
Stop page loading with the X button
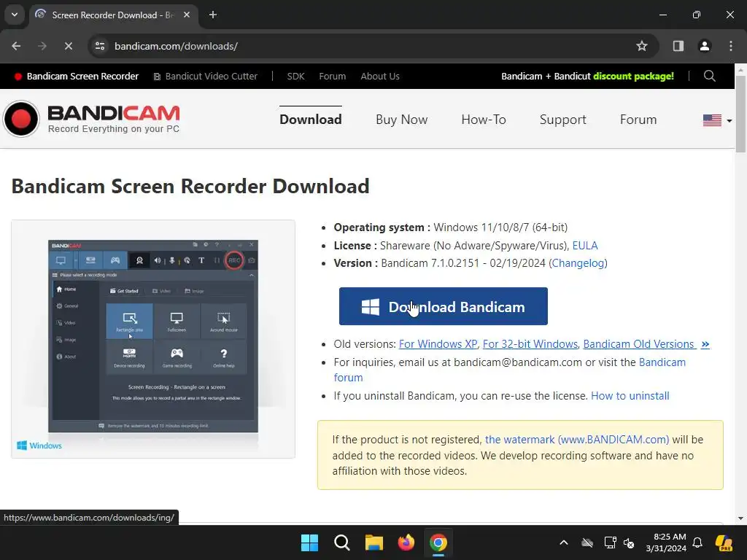[68, 46]
